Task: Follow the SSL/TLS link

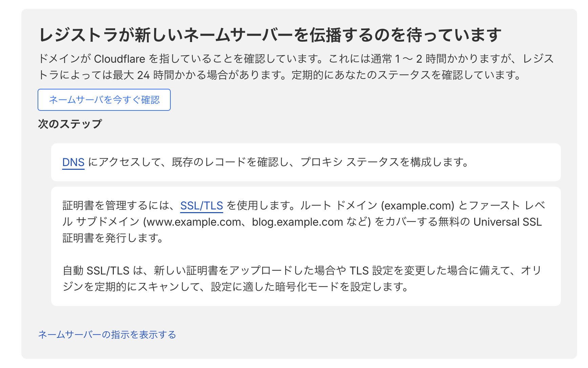Action: click(202, 205)
